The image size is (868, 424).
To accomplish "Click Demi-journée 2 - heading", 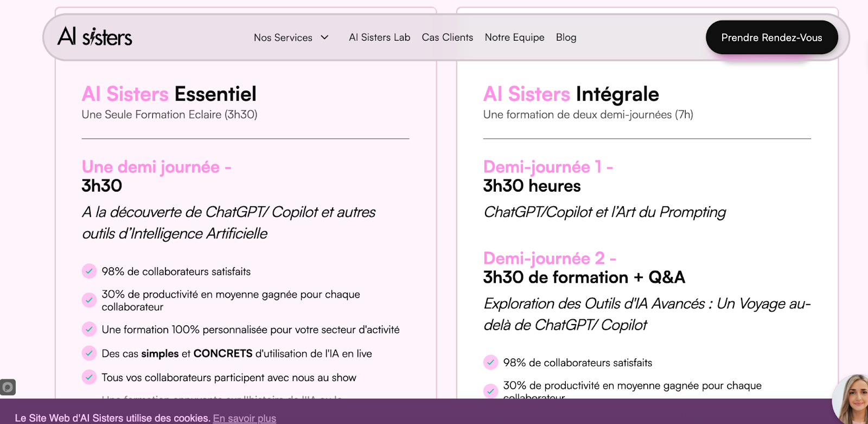I will 550,258.
